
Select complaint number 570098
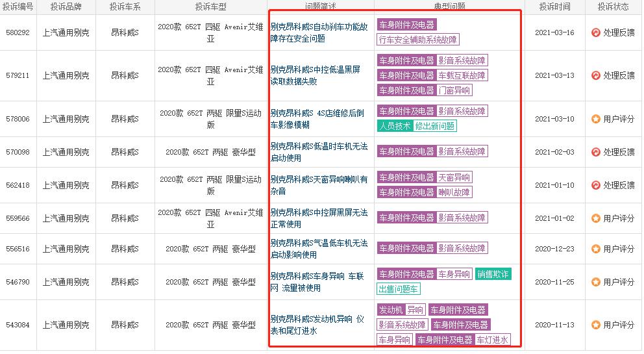click(x=18, y=152)
